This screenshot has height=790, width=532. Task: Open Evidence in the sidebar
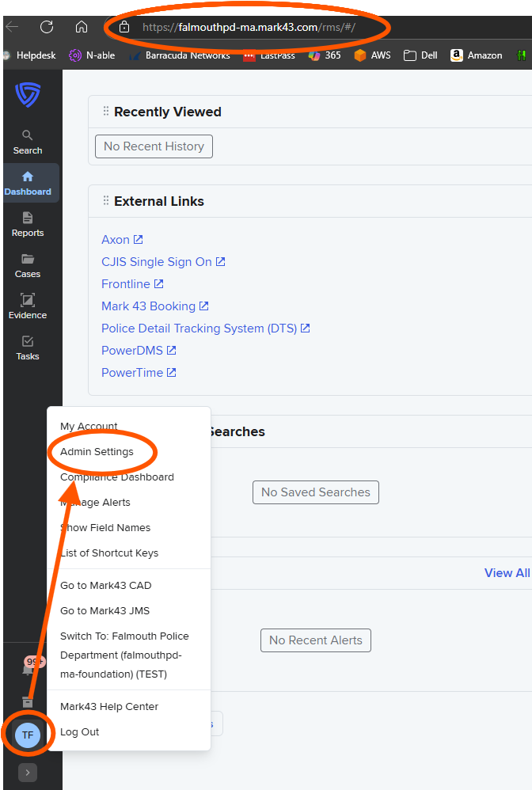(x=28, y=307)
